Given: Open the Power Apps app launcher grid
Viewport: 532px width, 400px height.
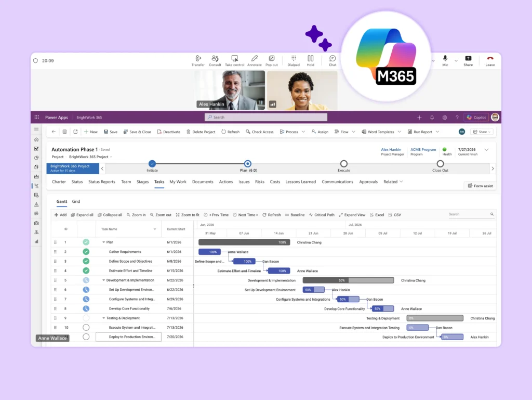Looking at the screenshot, I should pos(37,117).
